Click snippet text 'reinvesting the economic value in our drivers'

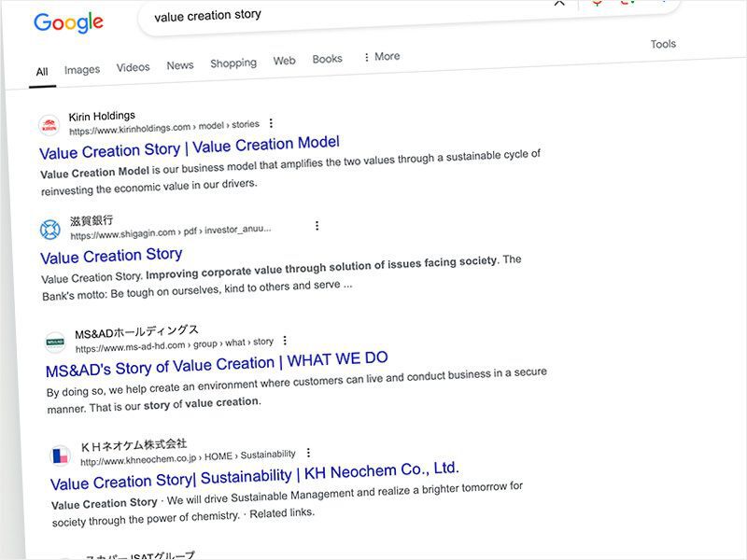pyautogui.click(x=148, y=187)
